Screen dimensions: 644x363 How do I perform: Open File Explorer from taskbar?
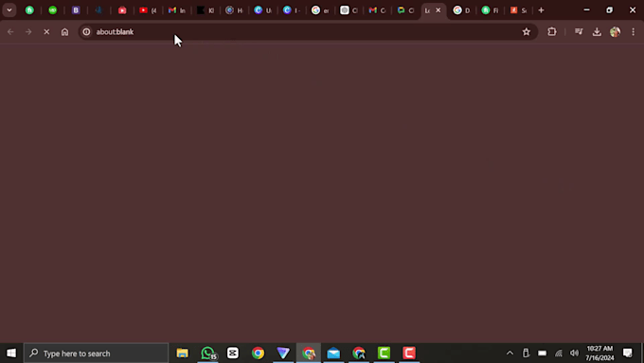click(x=183, y=354)
